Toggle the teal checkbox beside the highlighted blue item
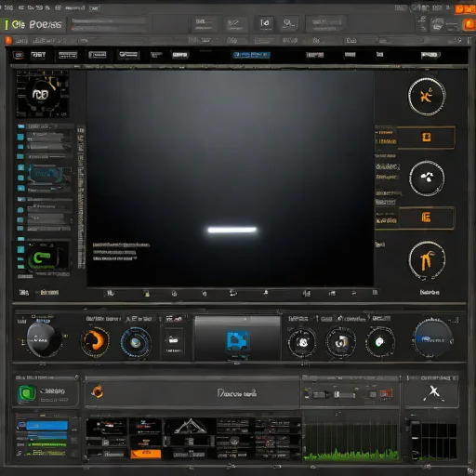 [20, 167]
